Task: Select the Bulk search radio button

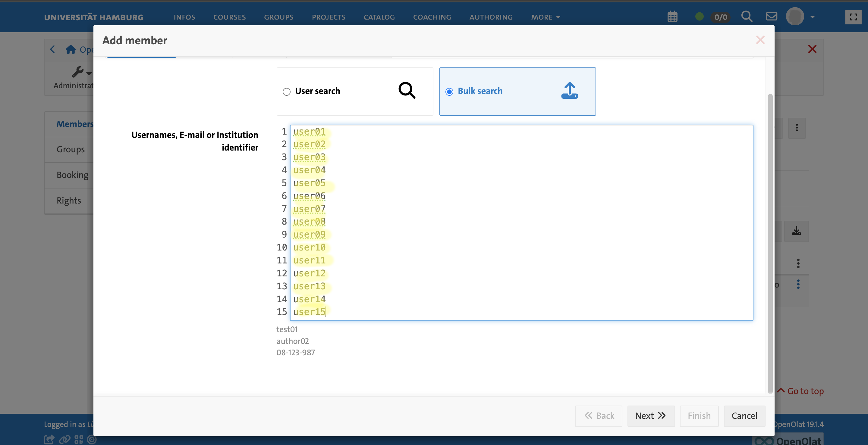Action: tap(449, 92)
